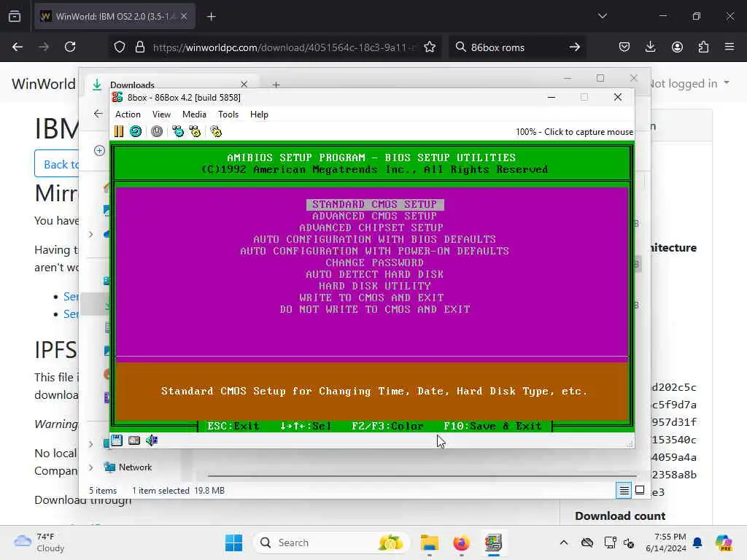Screen dimensions: 747x560
Task: Add a new tab in File Explorer
Action: (x=276, y=85)
